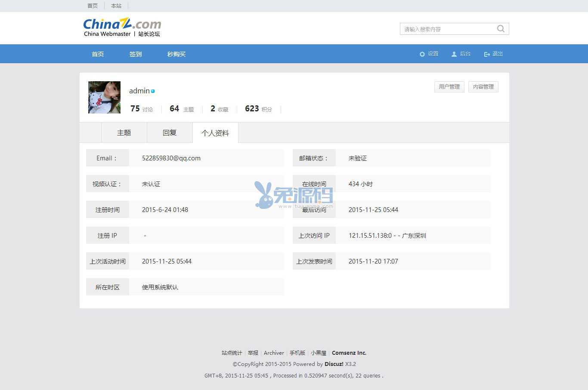
Task: Click the 434 小时 online time value
Action: point(361,184)
